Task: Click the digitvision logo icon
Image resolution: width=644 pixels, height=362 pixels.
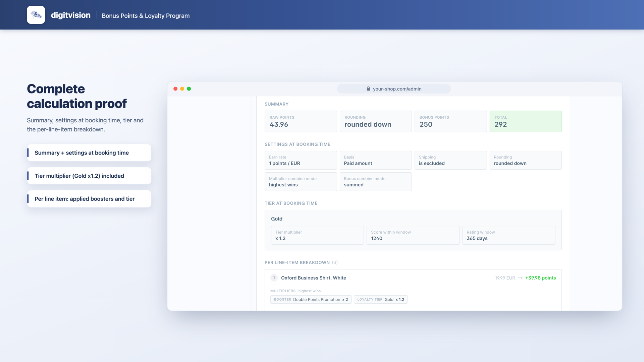Action: tap(36, 15)
